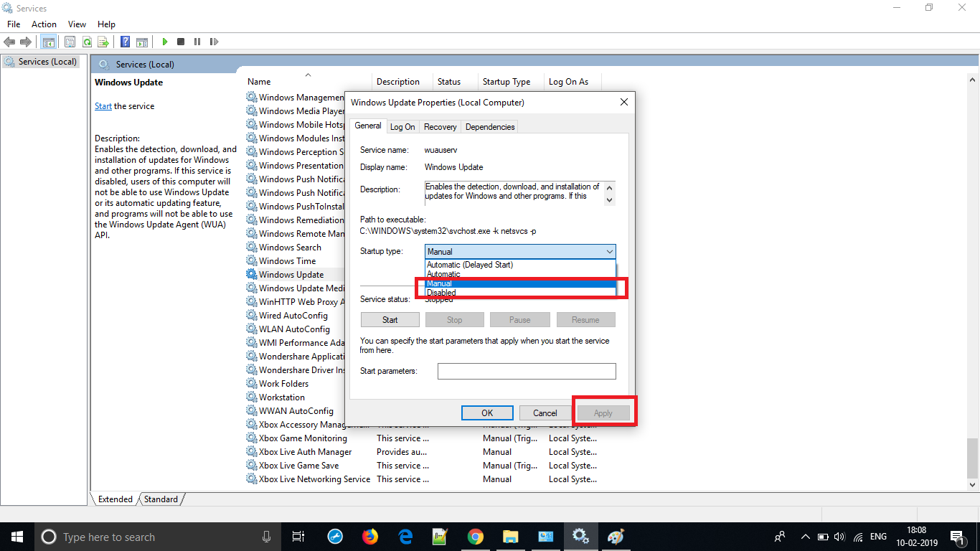
Task: Choose the Automatic startup type option
Action: coord(520,274)
